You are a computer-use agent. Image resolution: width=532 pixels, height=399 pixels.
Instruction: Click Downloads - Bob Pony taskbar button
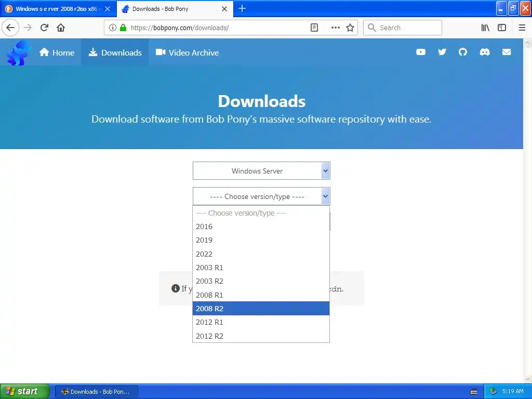pyautogui.click(x=97, y=392)
